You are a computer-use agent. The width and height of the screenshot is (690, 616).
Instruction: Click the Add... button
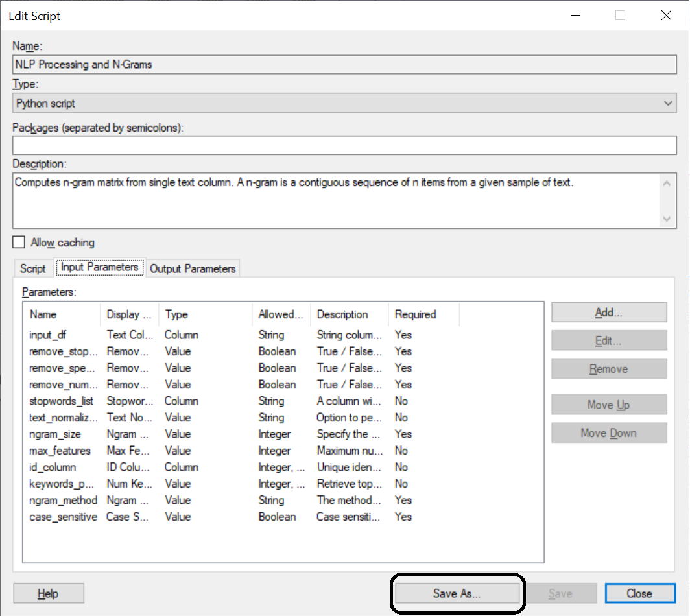608,313
